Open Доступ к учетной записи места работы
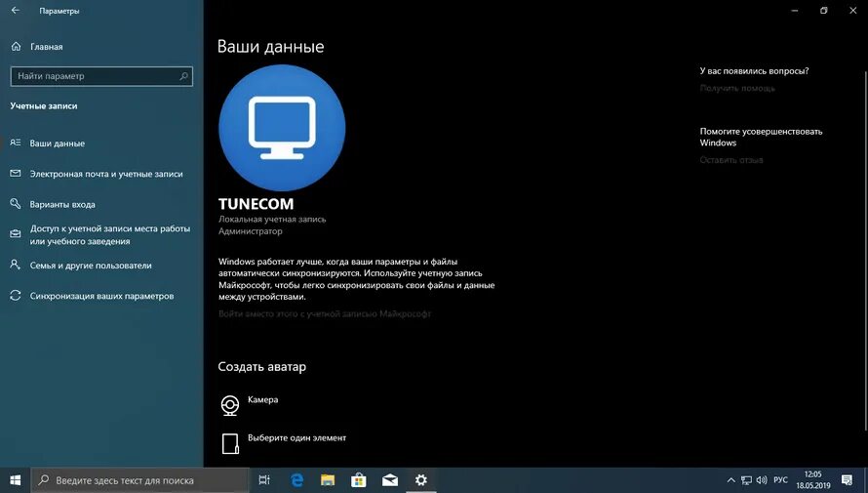The width and height of the screenshot is (868, 493). click(x=110, y=235)
